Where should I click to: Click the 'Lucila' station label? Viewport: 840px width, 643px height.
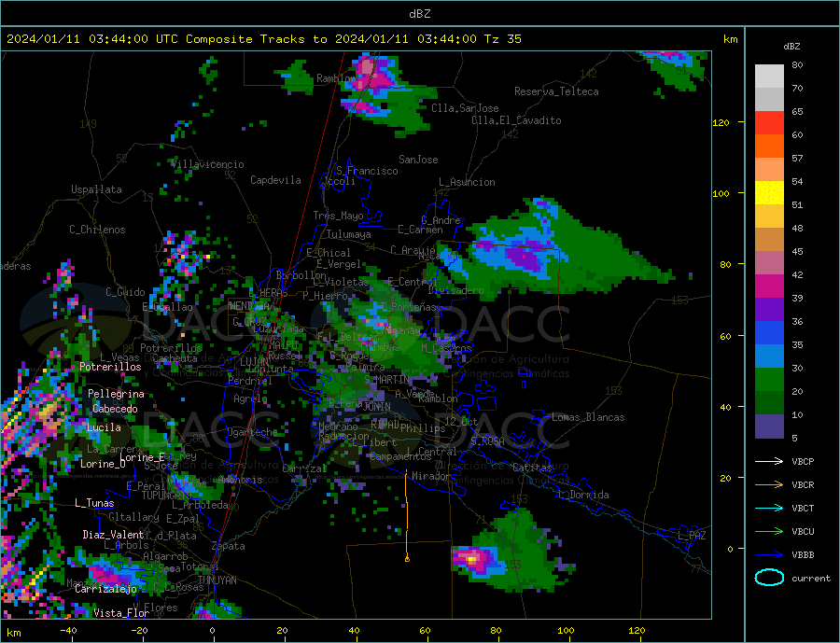click(104, 427)
